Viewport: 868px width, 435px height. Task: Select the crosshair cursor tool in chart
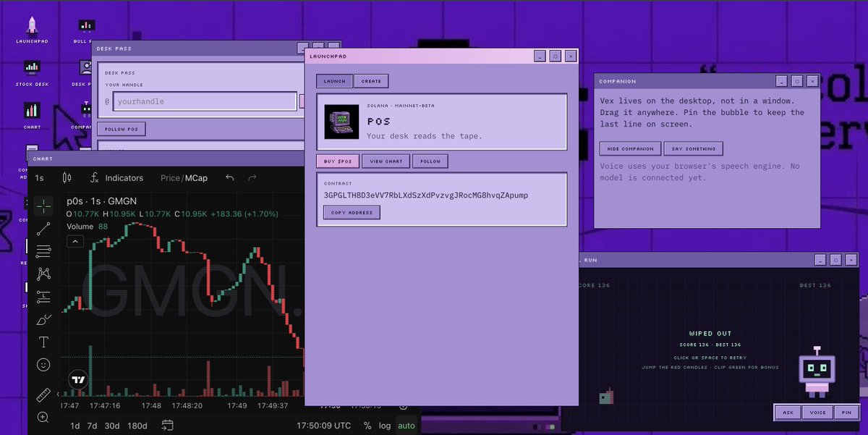point(43,206)
